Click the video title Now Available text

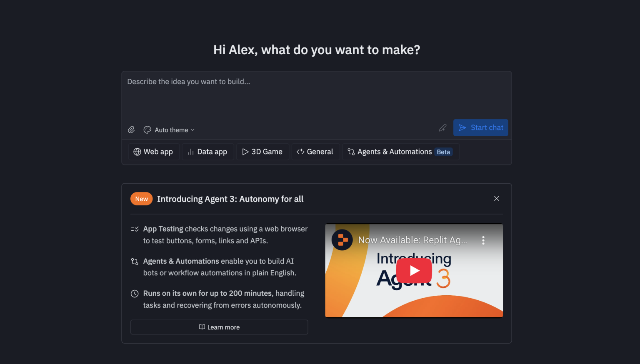[412, 240]
